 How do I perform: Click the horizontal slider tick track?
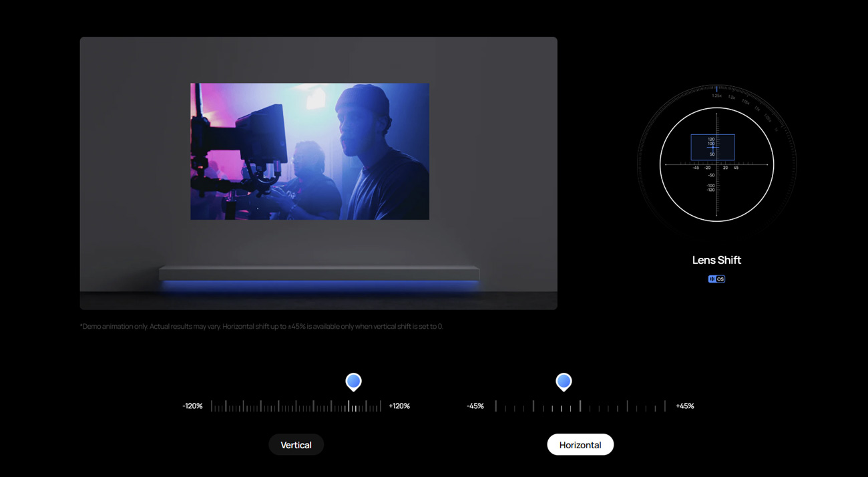tap(580, 406)
